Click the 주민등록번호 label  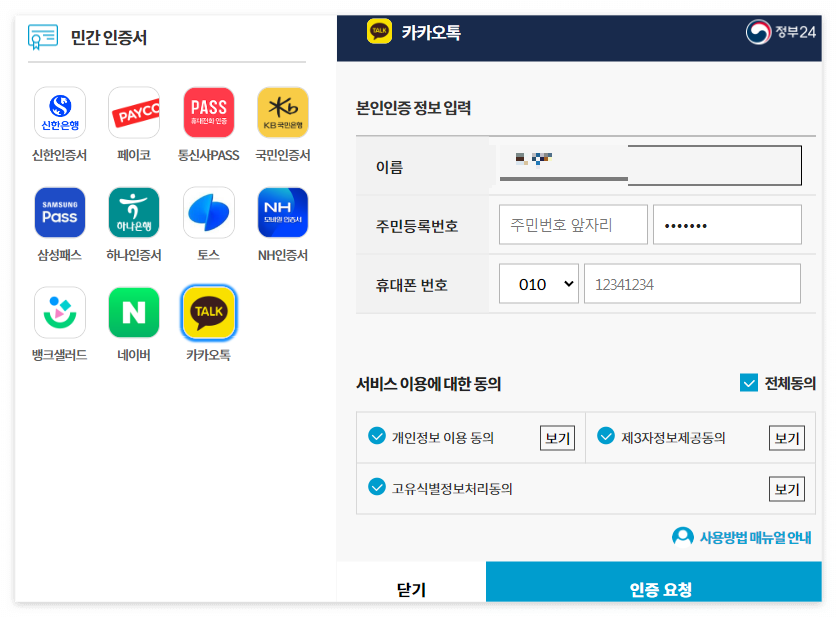tap(417, 226)
